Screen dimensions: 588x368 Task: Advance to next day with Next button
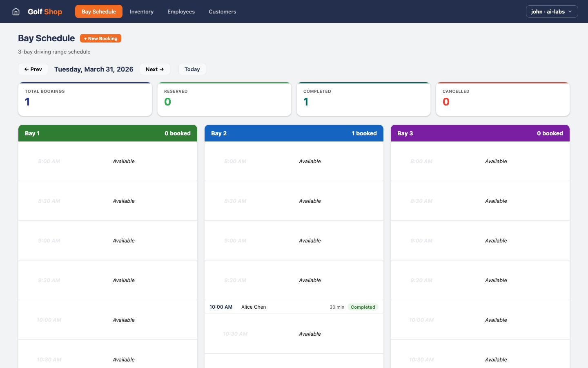point(155,69)
